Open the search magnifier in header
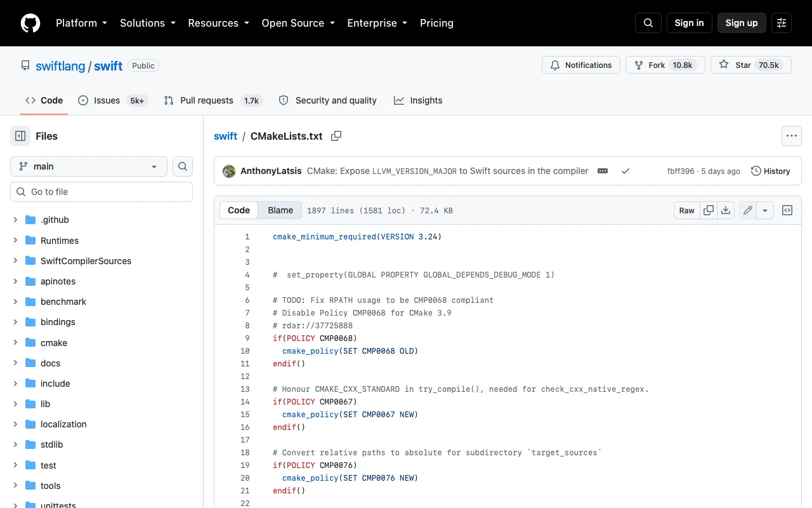 point(648,23)
